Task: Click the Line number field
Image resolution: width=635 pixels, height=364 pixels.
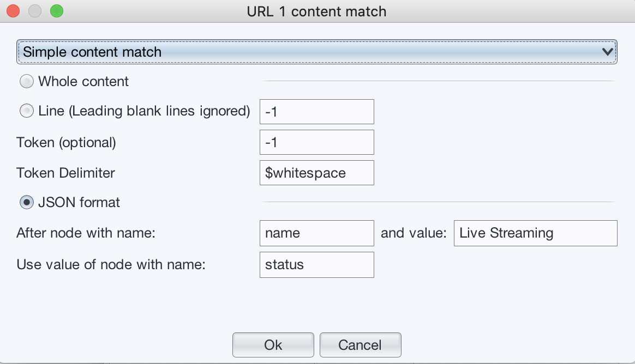Action: coord(316,112)
